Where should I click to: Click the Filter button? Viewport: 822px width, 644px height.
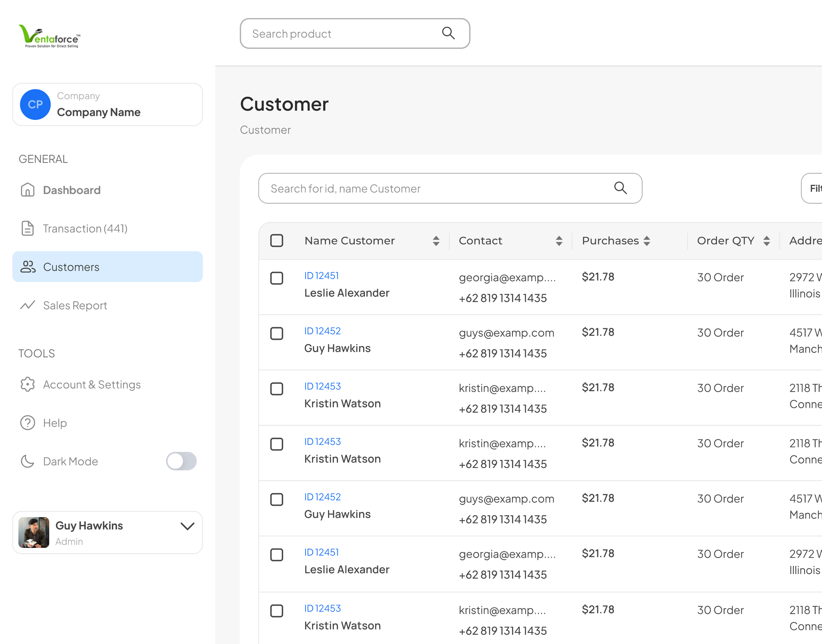click(x=812, y=188)
